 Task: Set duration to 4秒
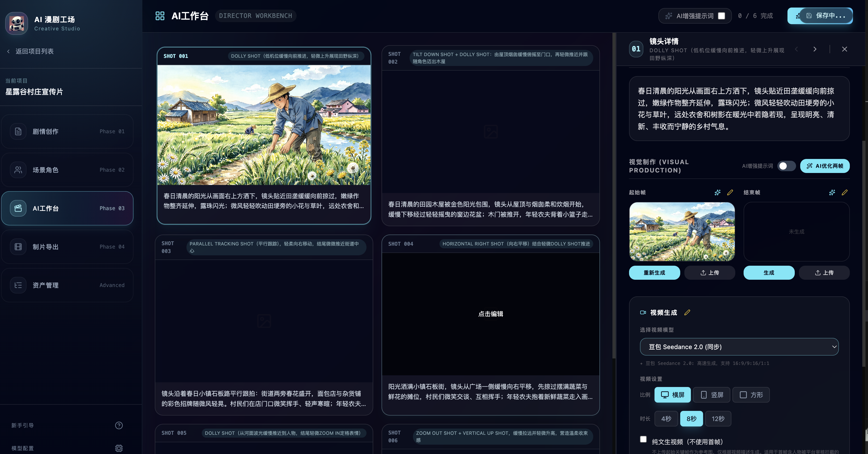pyautogui.click(x=666, y=419)
